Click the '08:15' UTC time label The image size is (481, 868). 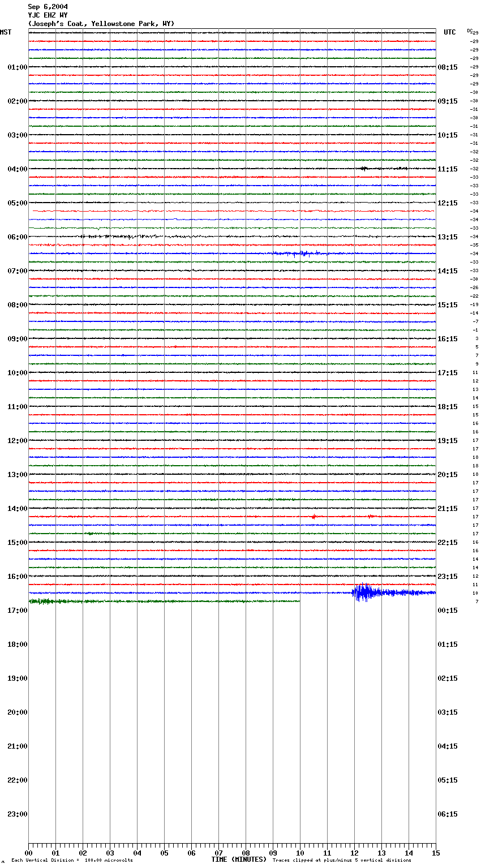coord(448,67)
